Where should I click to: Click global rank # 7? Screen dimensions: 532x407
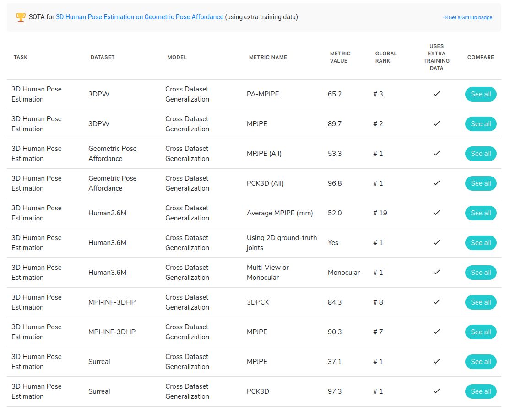(378, 332)
